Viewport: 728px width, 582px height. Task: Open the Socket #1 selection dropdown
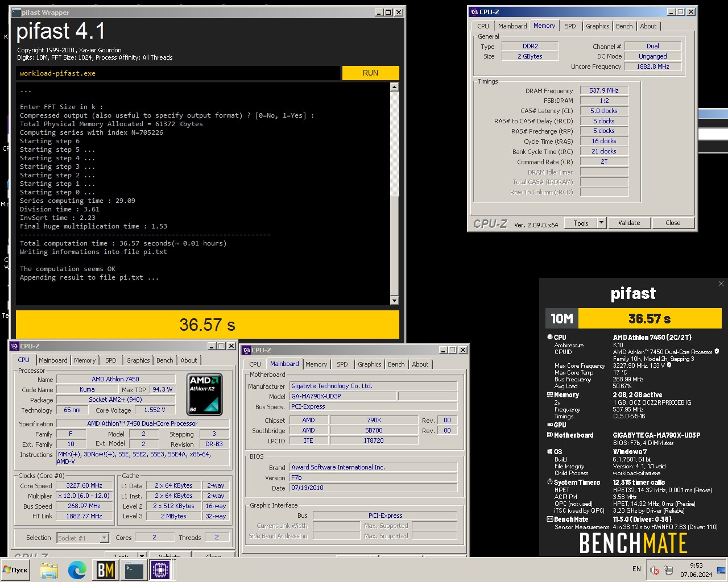click(x=83, y=538)
